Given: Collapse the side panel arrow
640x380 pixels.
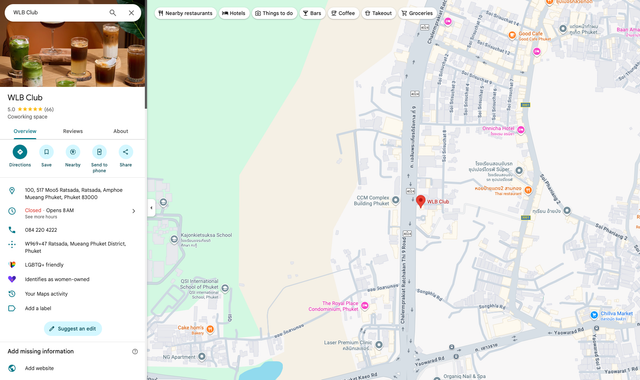Looking at the screenshot, I should pyautogui.click(x=151, y=207).
